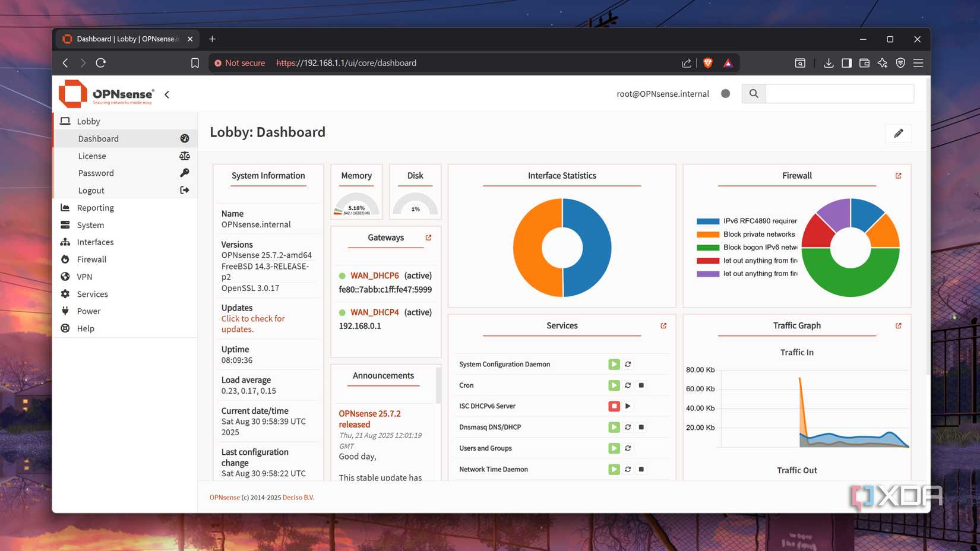This screenshot has width=980, height=551.
Task: Click the Gateways external link icon
Action: (x=428, y=237)
